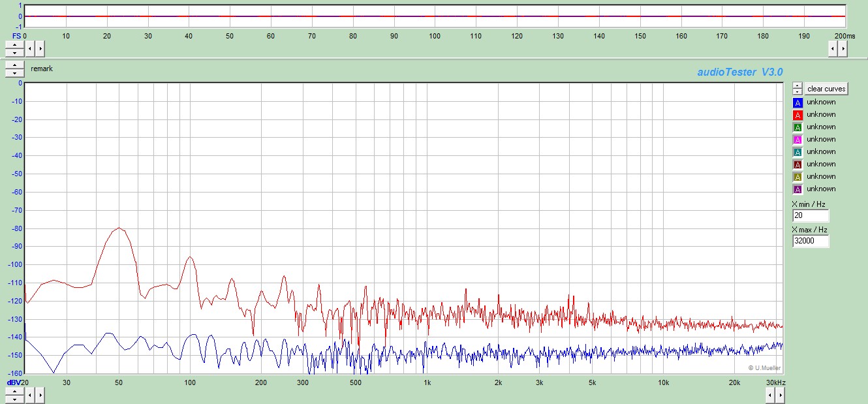Click left arrow under 200ms label

click(x=833, y=48)
